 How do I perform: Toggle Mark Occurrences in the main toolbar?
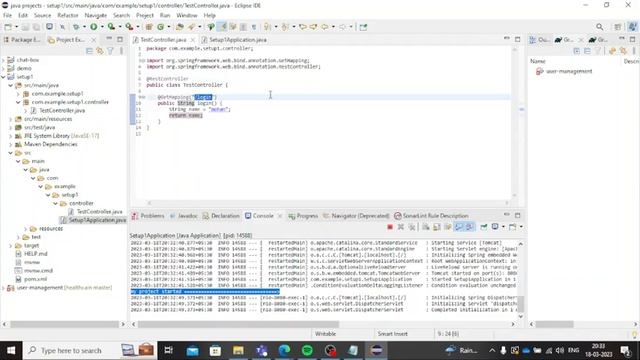click(x=222, y=27)
